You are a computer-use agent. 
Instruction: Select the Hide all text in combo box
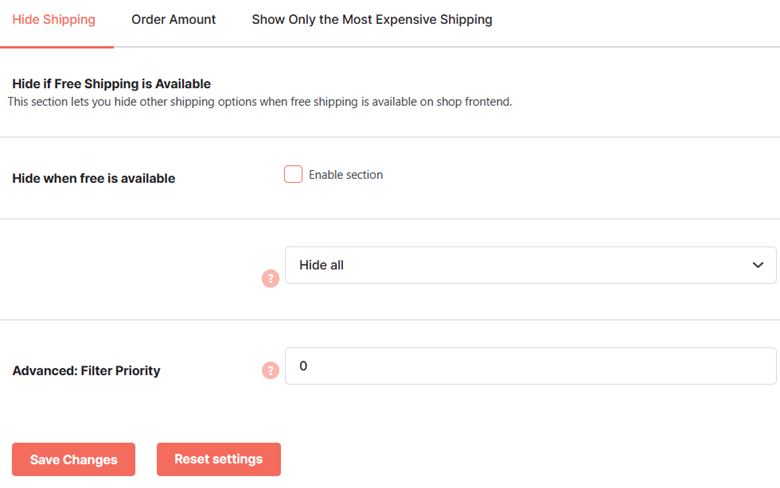pyautogui.click(x=321, y=265)
